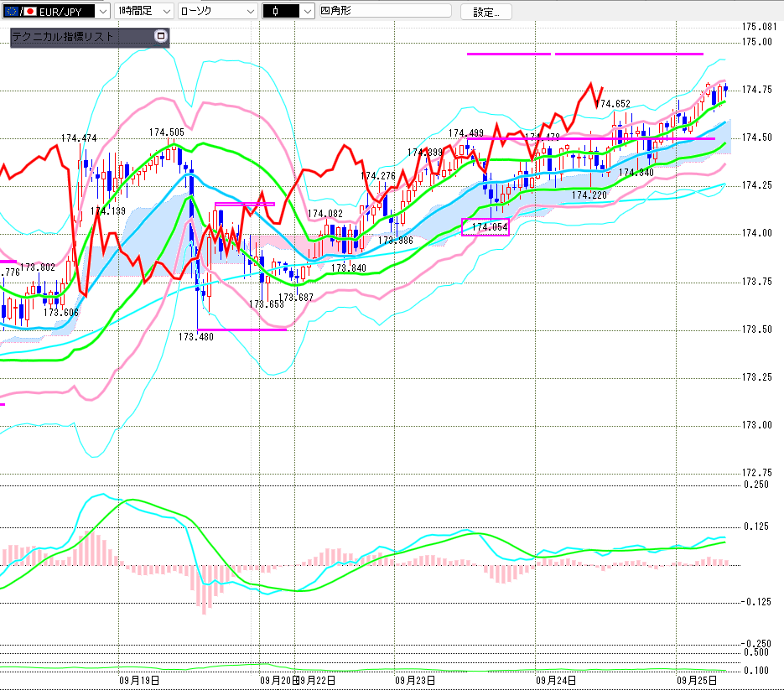Viewport: 784px width, 690px height.
Task: Expand the technical indicator list panel icon
Action: (x=161, y=36)
